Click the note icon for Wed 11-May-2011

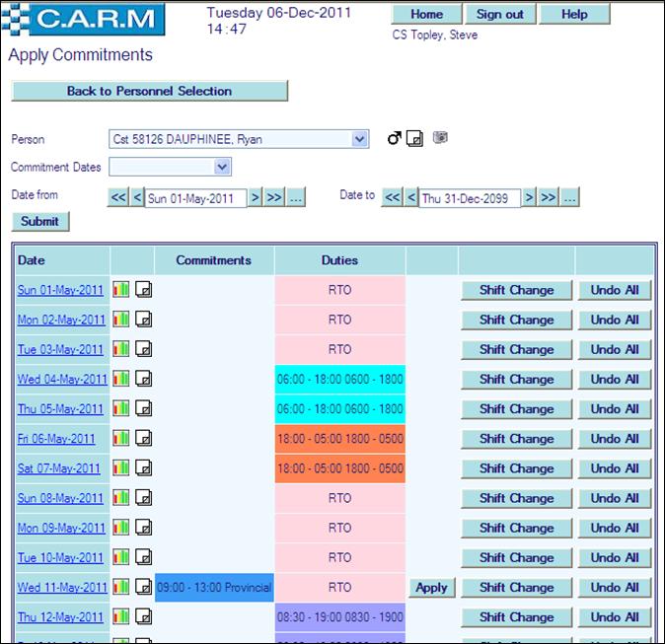[x=143, y=588]
